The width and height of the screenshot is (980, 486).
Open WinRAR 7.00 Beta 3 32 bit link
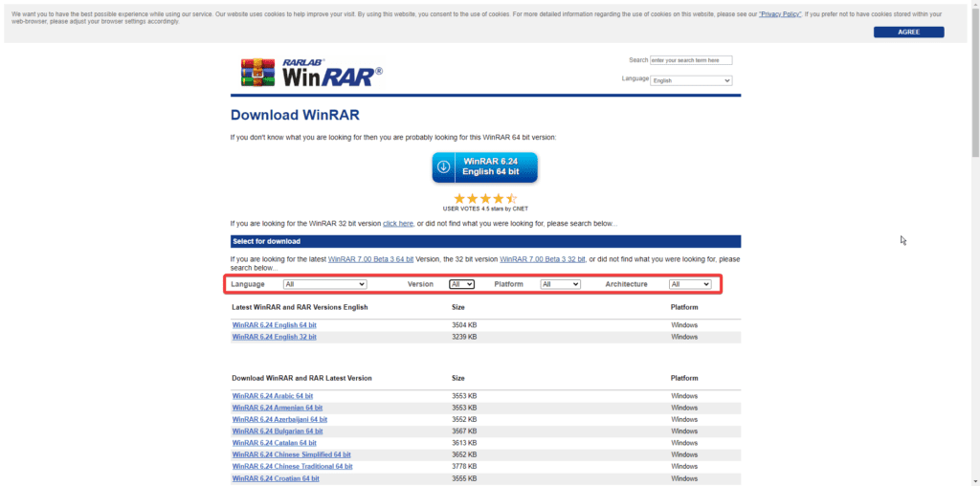click(x=542, y=259)
